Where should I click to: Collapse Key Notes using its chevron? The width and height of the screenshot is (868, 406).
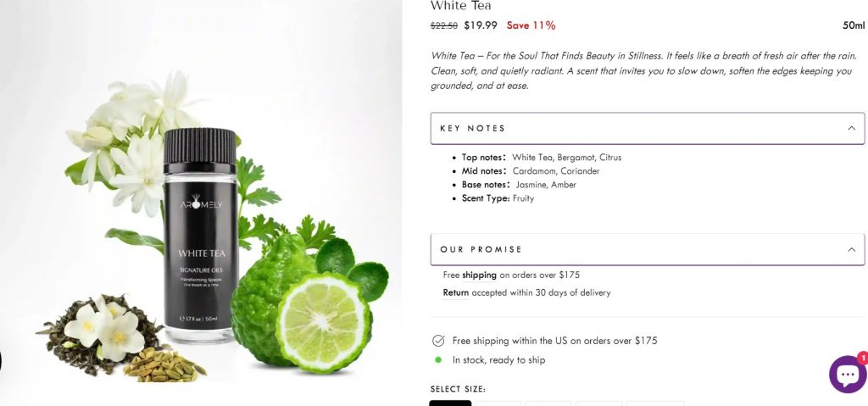click(851, 128)
